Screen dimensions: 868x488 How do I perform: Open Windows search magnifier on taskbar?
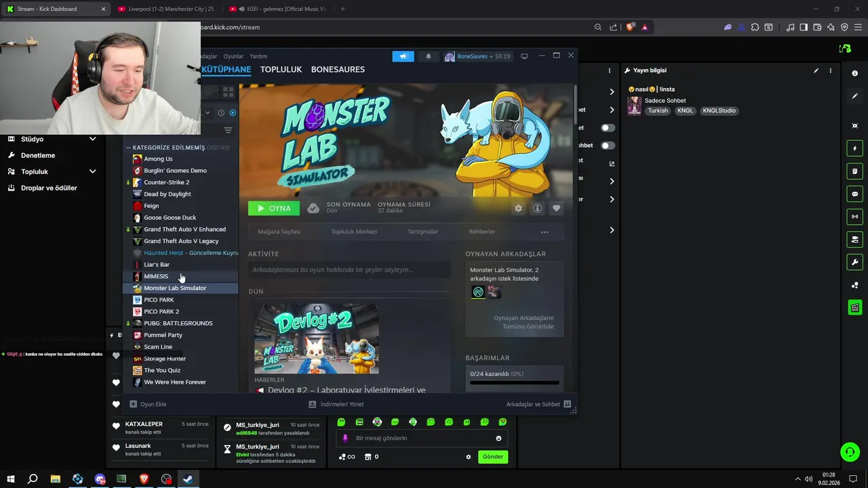point(33,479)
